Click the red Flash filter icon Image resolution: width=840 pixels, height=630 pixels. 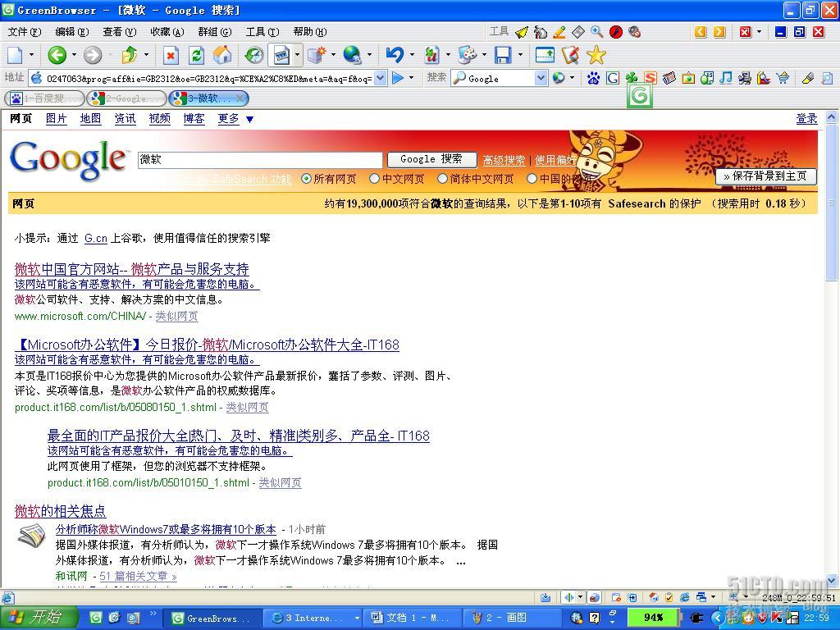coord(615,32)
